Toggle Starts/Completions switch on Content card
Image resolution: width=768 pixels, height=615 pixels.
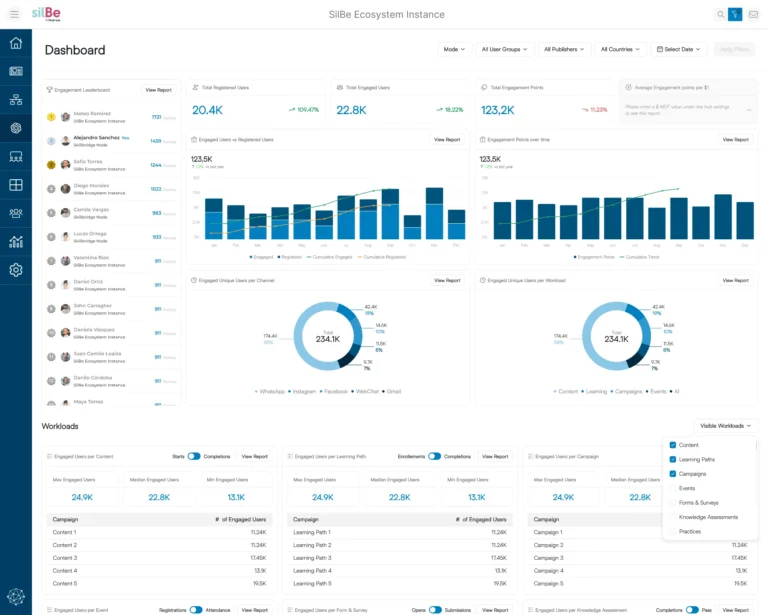point(194,456)
